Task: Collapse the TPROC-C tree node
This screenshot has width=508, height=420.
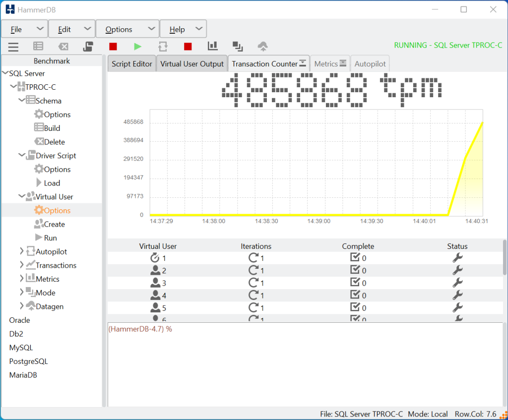Action: [13, 87]
